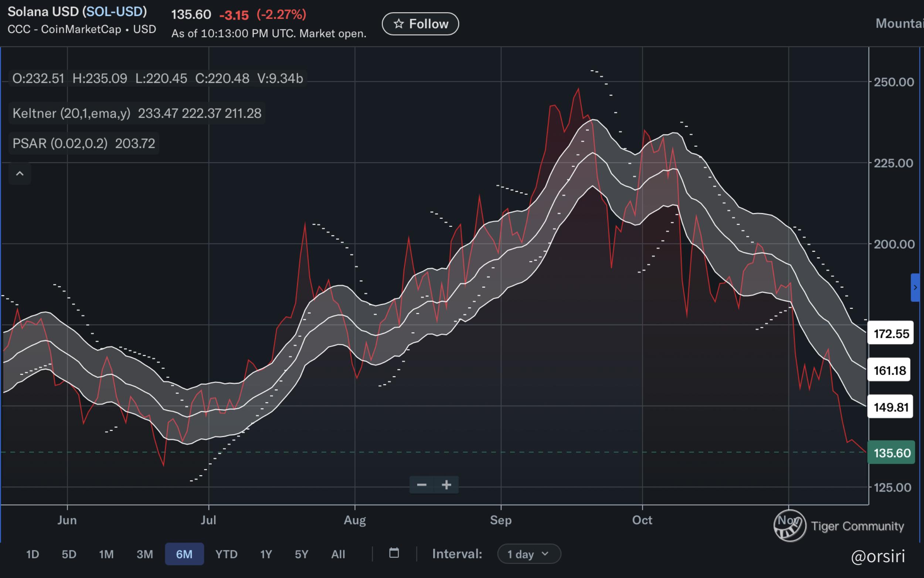The image size is (924, 578).
Task: Open the Mountain chart type selector
Action: pyautogui.click(x=899, y=24)
